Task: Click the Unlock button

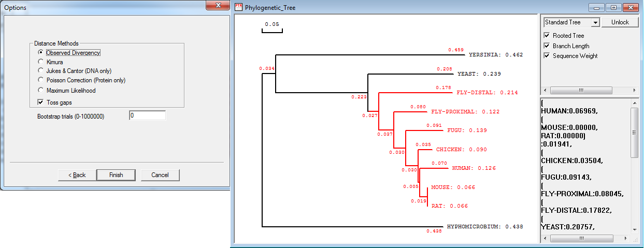Action: [x=620, y=22]
